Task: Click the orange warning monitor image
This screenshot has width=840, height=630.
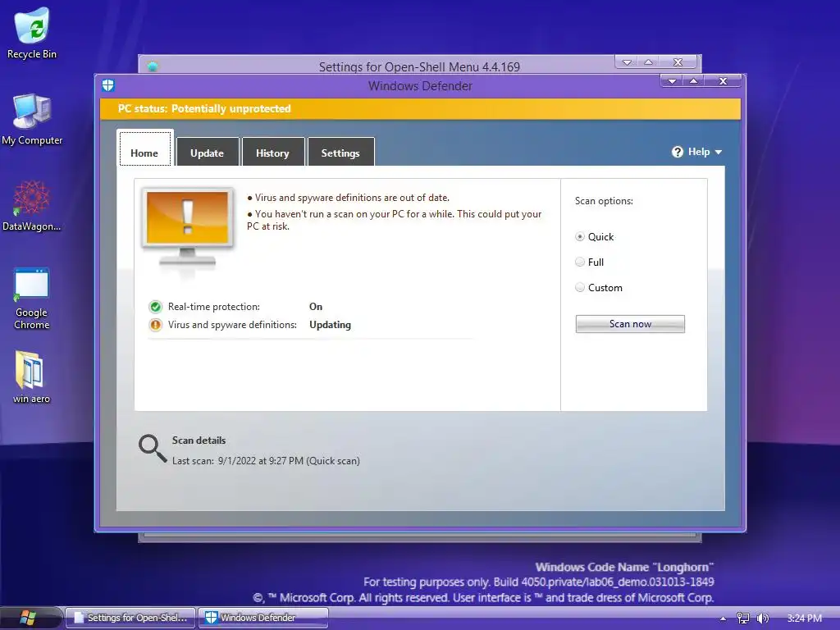Action: tap(187, 228)
